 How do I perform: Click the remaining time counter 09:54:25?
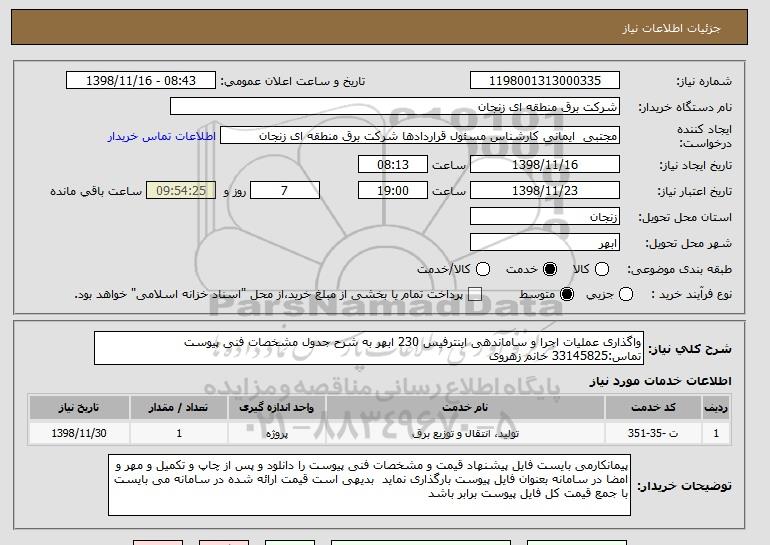181,191
